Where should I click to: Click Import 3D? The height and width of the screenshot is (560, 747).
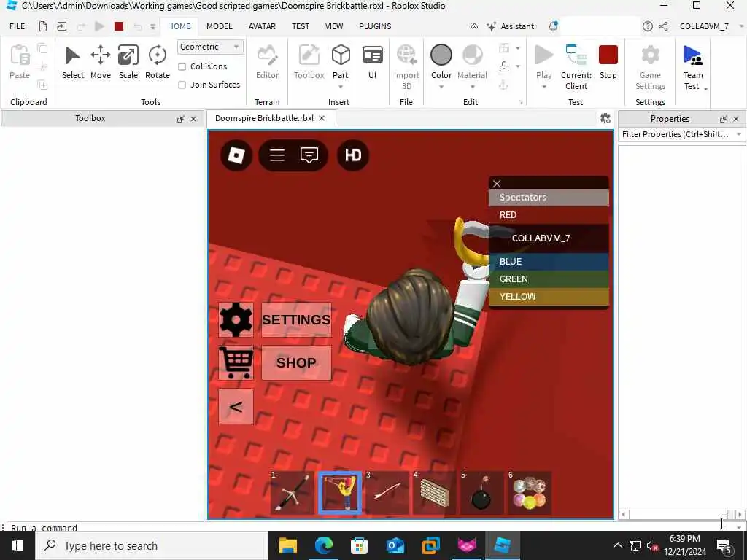[x=406, y=66]
